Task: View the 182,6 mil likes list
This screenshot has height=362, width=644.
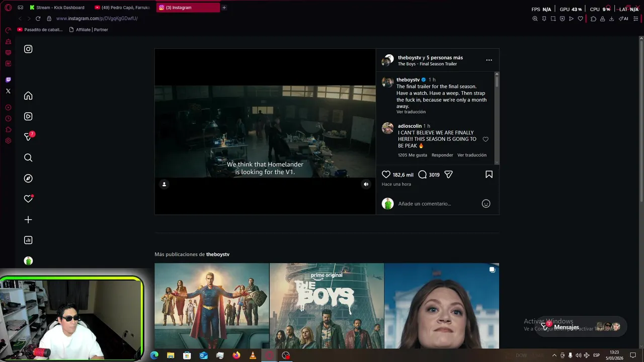Action: (x=403, y=175)
